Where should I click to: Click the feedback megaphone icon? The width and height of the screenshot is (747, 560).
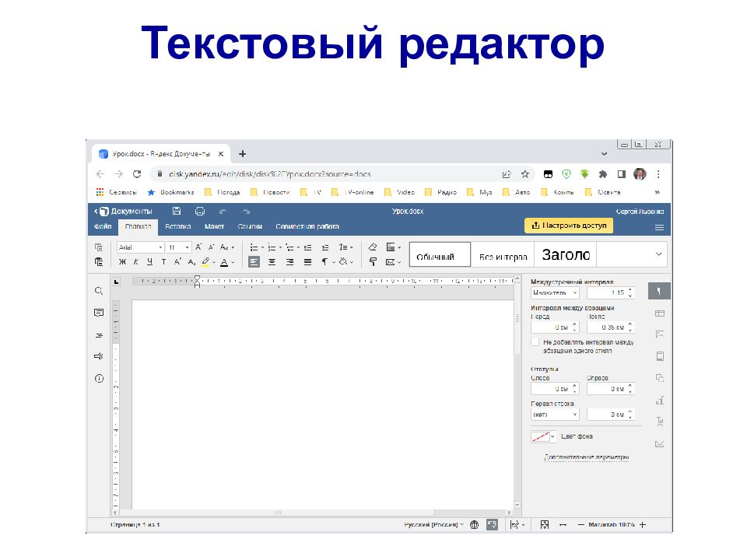(99, 356)
